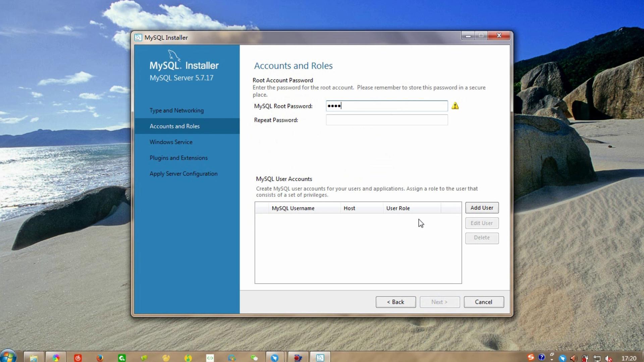Click the Edit User button

click(482, 223)
